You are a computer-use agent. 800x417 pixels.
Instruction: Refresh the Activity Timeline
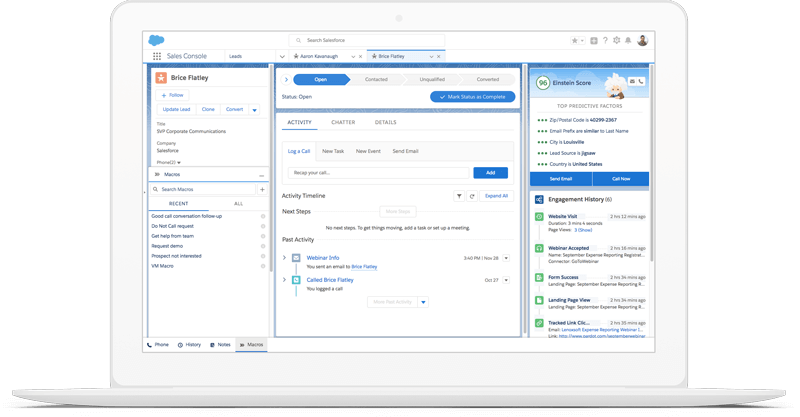tap(472, 196)
